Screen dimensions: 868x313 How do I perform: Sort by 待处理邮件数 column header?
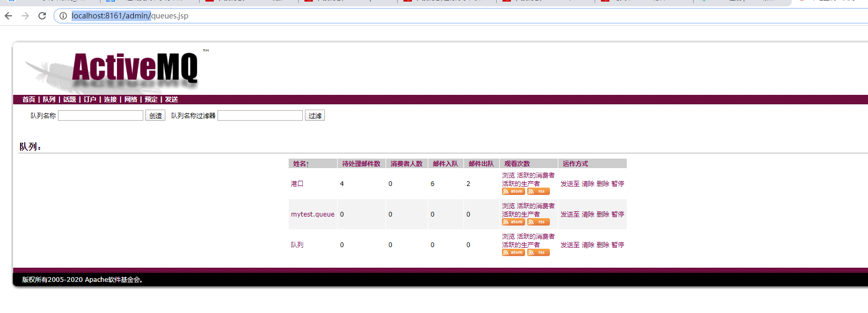pyautogui.click(x=361, y=164)
